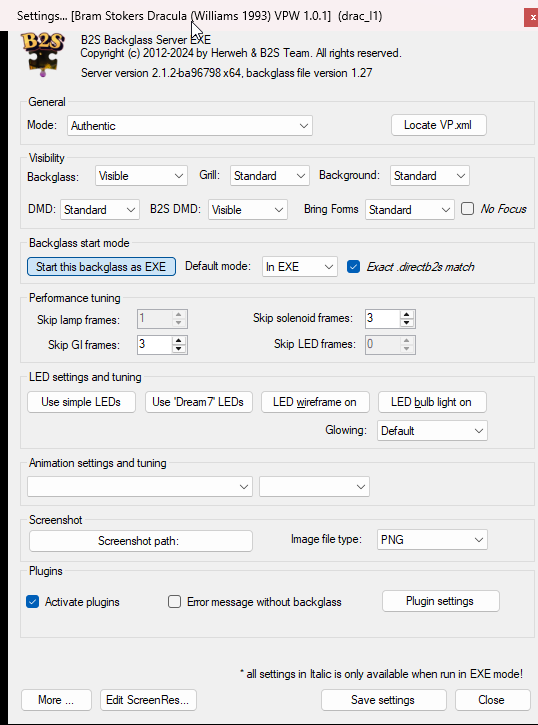538x725 pixels.
Task: Click Edit ScreenRes... button
Action: point(148,700)
